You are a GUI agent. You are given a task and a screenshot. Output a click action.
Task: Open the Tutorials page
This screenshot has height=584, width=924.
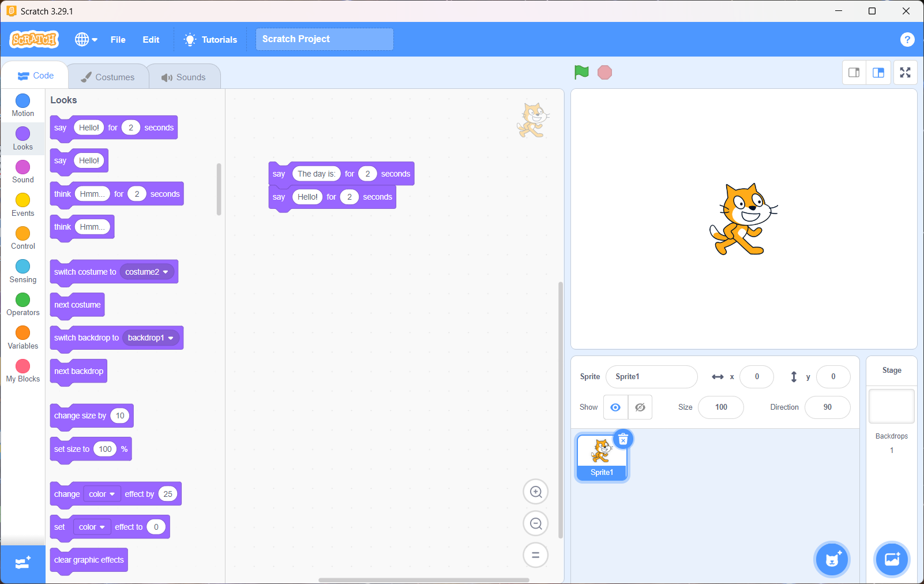coord(211,39)
